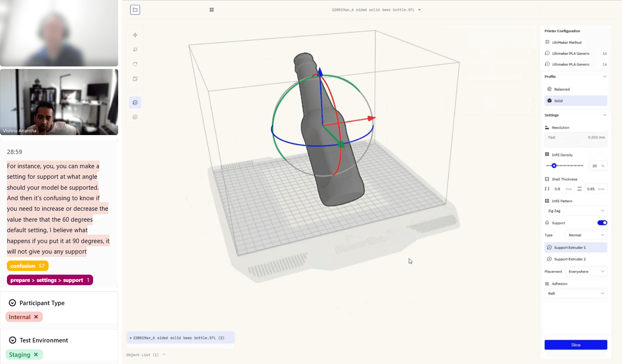Adjust the Infill Density slider handle

pos(554,166)
